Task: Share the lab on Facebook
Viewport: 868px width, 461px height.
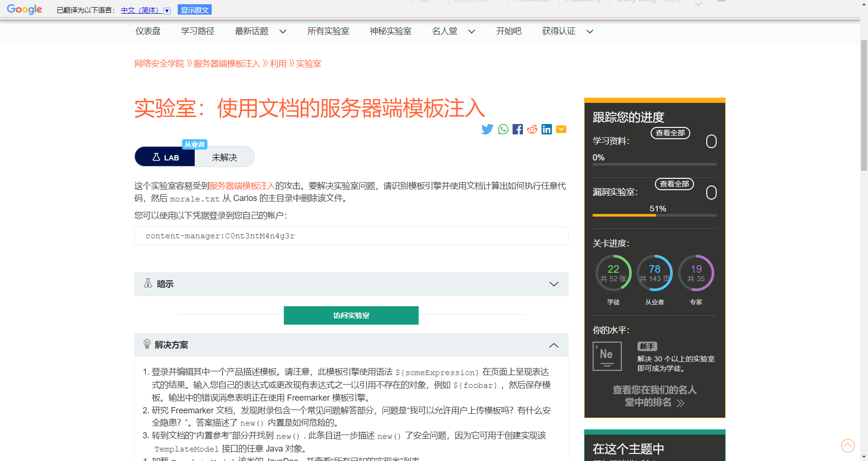Action: point(518,129)
